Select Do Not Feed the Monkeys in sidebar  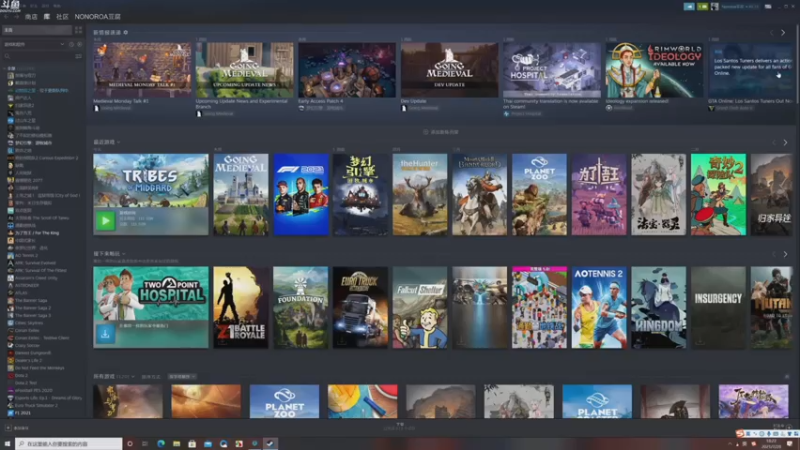36,368
